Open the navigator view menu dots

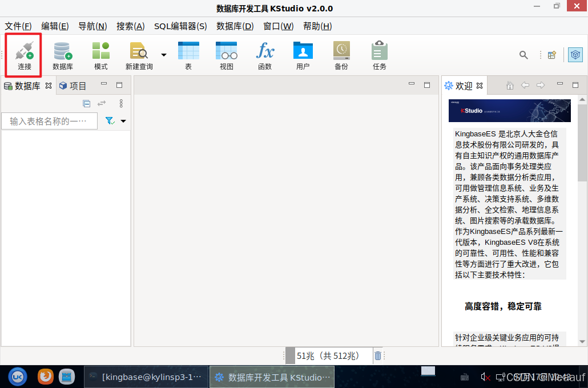tap(121, 103)
